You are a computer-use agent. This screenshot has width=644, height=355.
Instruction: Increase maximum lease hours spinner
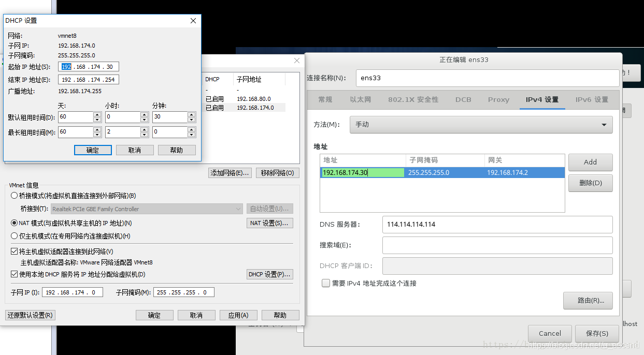pos(144,129)
